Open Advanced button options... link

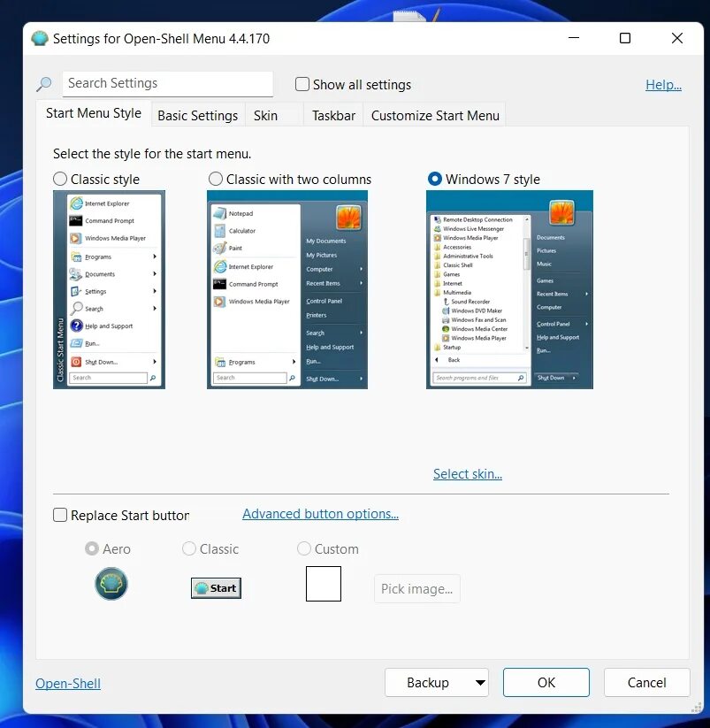(x=320, y=514)
